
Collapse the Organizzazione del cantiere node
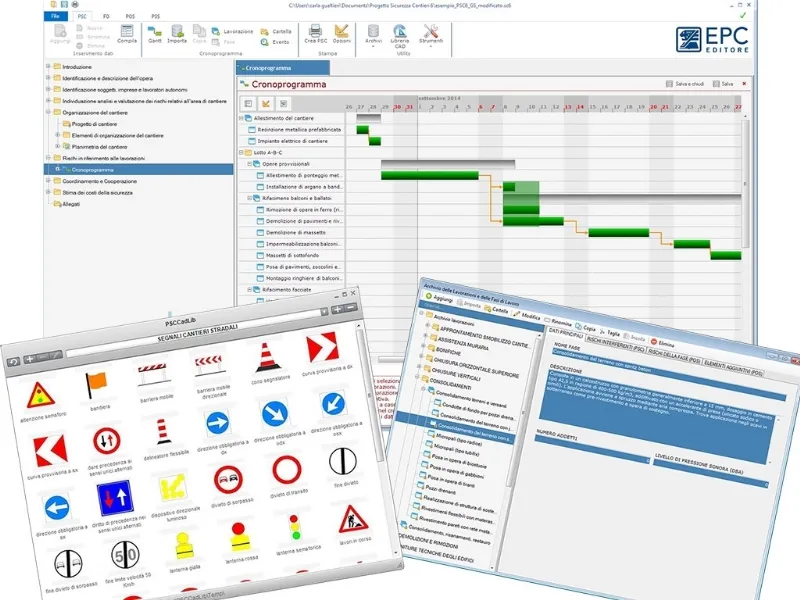click(47, 112)
